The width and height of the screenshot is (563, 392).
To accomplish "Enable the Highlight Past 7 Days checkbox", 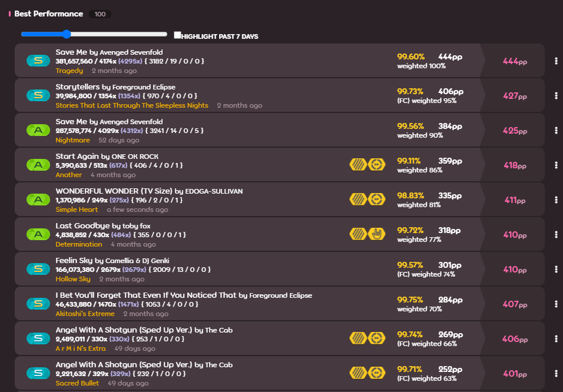I will pos(178,35).
